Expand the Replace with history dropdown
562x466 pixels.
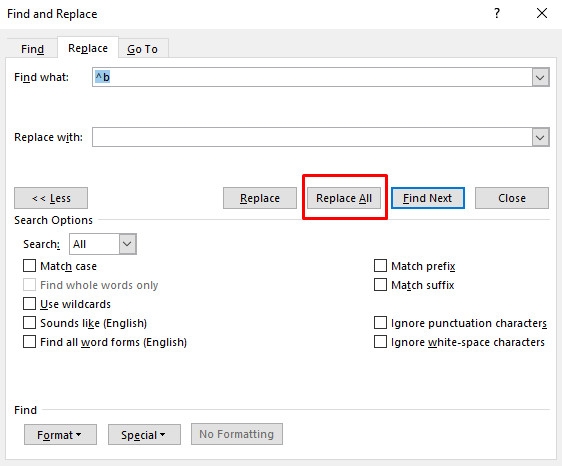click(540, 137)
